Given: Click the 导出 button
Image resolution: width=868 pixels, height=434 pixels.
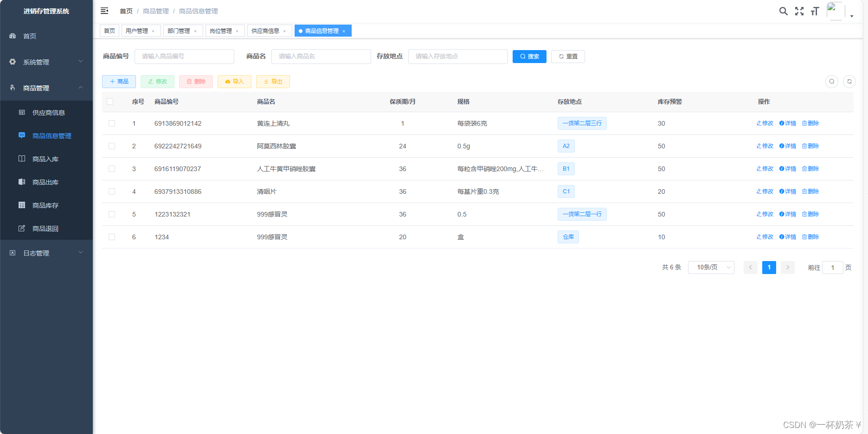Looking at the screenshot, I should 273,82.
